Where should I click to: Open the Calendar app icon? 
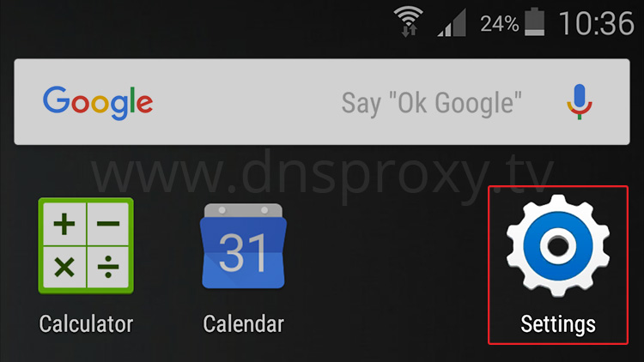[243, 246]
